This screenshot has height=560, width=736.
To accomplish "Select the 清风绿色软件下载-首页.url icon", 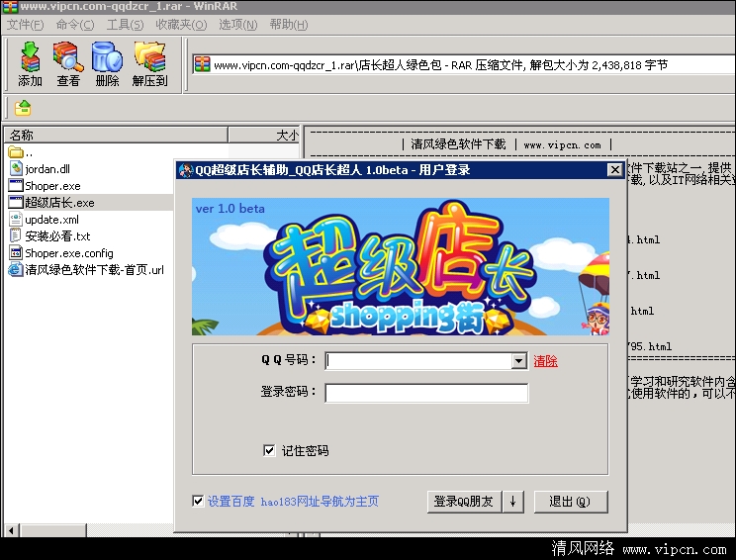I will pos(16,269).
